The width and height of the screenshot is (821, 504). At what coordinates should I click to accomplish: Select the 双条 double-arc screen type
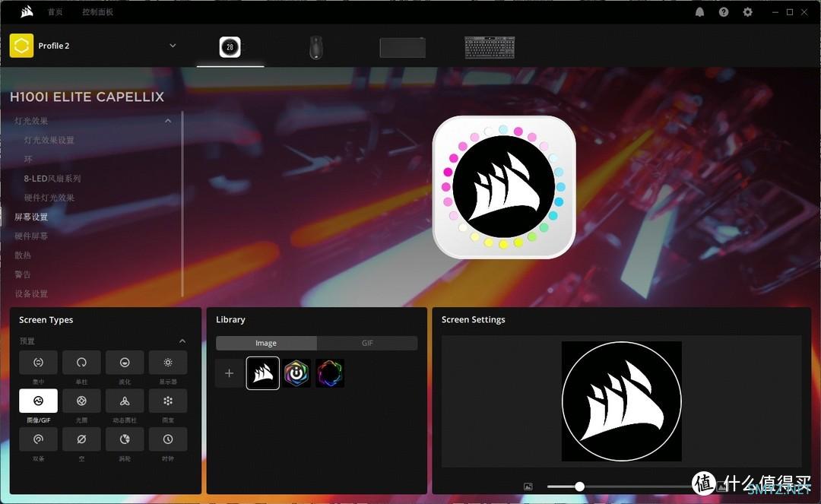(x=38, y=439)
